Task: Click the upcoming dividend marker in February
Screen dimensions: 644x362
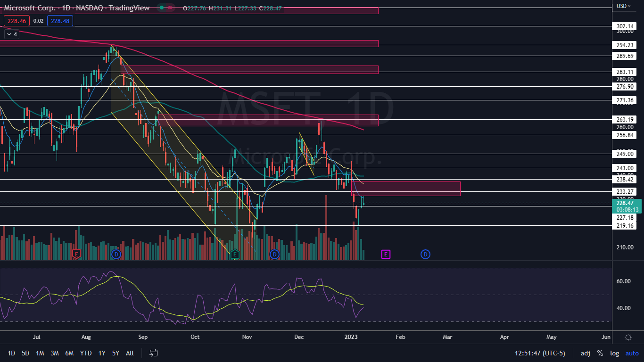Action: click(x=425, y=255)
